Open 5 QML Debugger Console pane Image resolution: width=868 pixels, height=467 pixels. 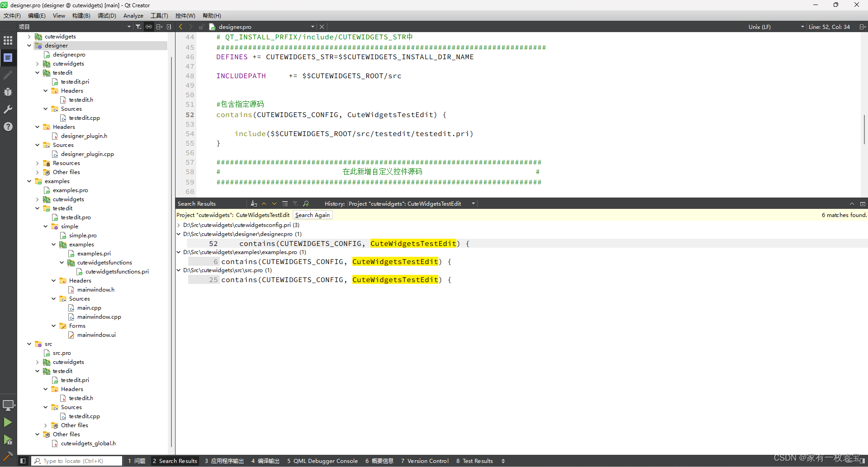click(323, 461)
